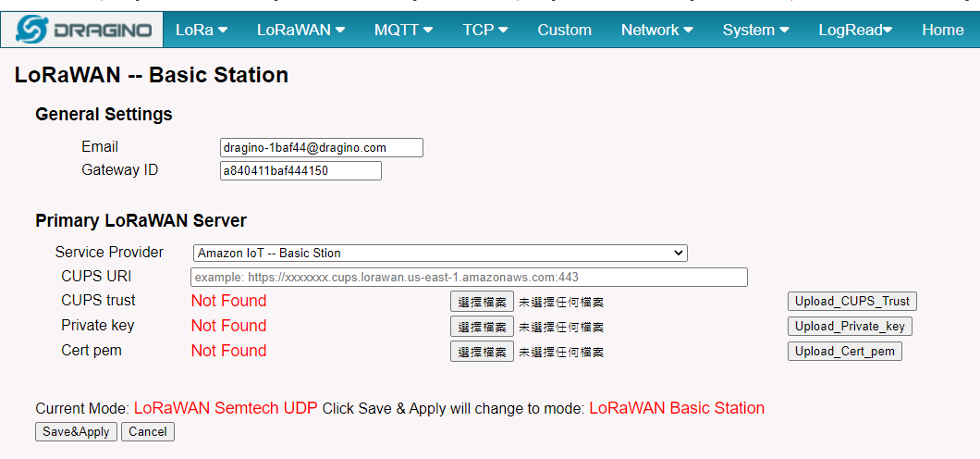Click the 'Email' label
Viewport: 980px width, 459px height.
[x=100, y=146]
